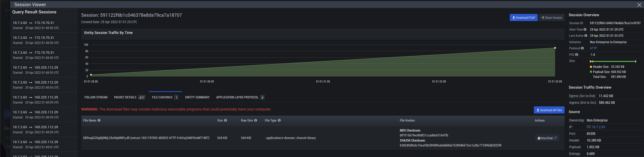Screen dimensions: 644x157
Task: Switch to the Packet Details tab
Action: pos(129,97)
